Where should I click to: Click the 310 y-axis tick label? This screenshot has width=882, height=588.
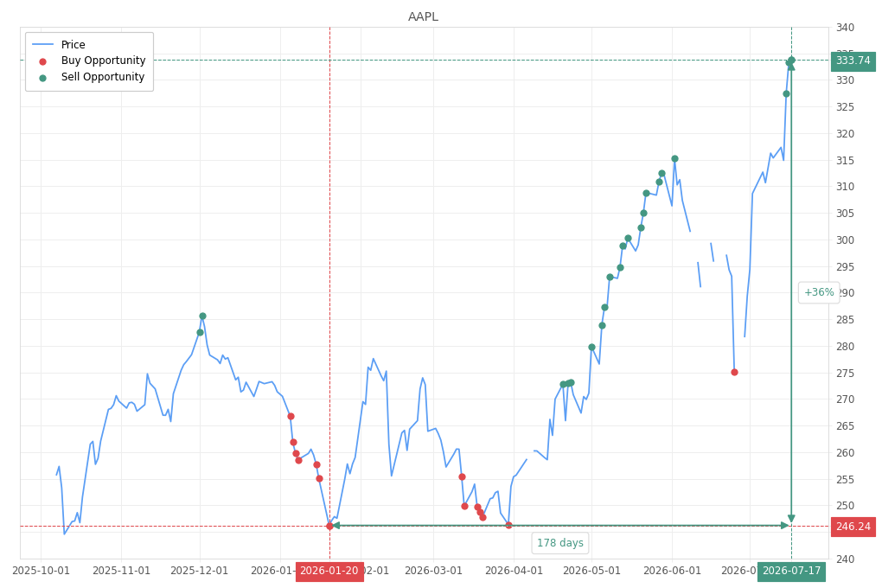click(845, 186)
